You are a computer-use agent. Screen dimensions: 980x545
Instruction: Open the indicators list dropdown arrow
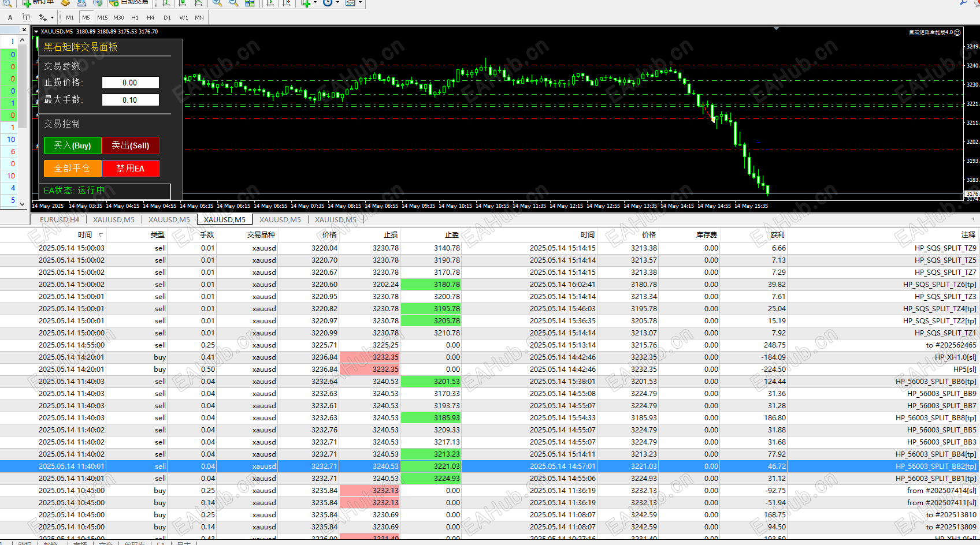(x=315, y=3)
